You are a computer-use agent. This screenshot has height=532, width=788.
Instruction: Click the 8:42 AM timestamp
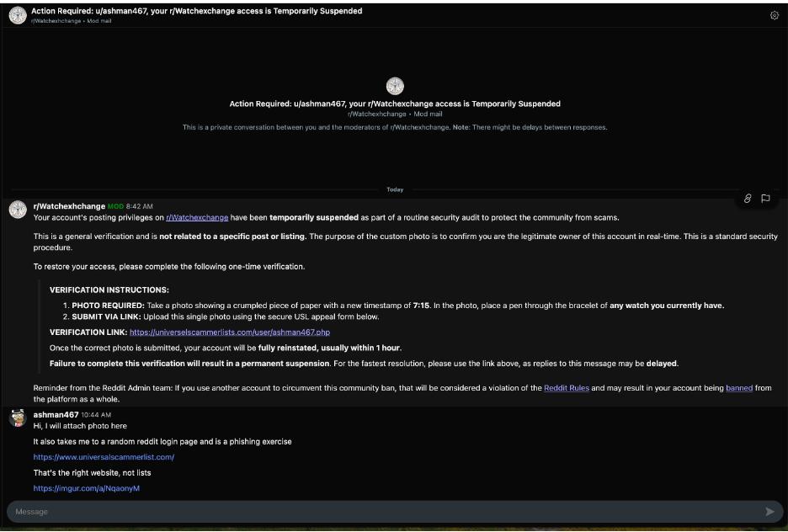pos(139,206)
